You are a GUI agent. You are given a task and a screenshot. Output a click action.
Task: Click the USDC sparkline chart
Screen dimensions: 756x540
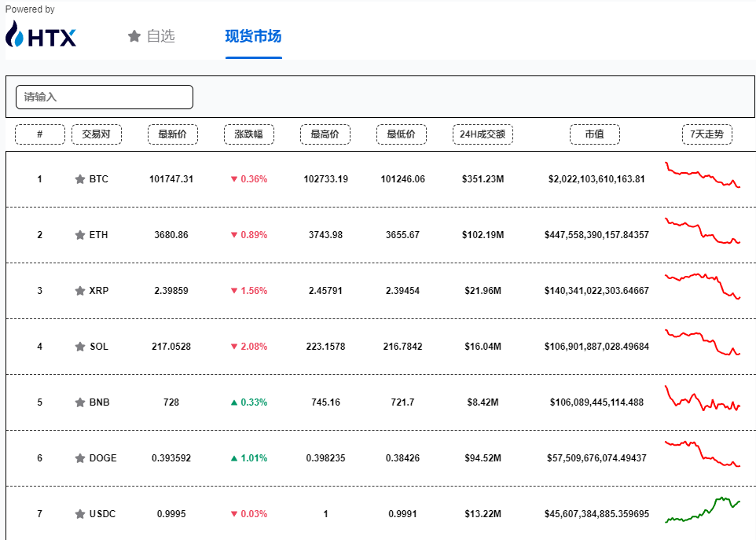702,509
